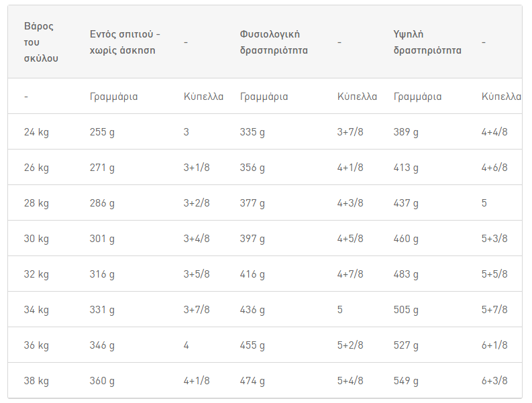Click the 483 g cell
Screen dimensions: 532x403
[x=406, y=274]
